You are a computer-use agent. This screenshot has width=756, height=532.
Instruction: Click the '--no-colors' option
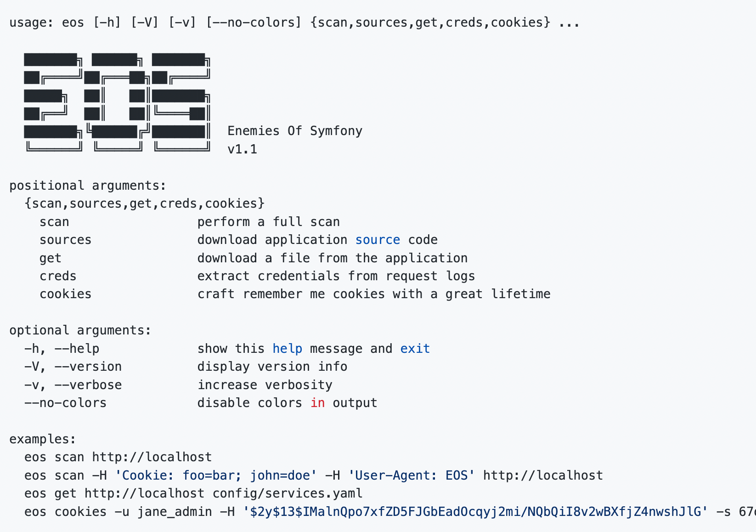pyautogui.click(x=66, y=403)
